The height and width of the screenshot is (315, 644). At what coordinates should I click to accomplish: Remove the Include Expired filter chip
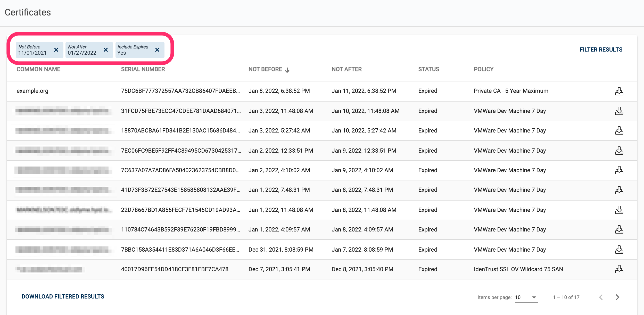157,50
